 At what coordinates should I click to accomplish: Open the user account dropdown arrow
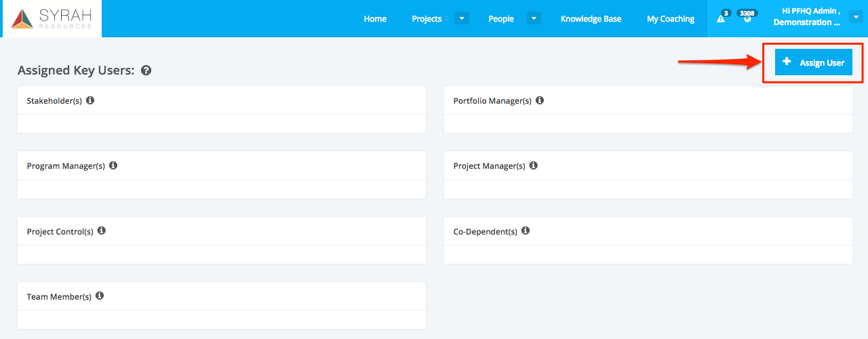click(856, 18)
